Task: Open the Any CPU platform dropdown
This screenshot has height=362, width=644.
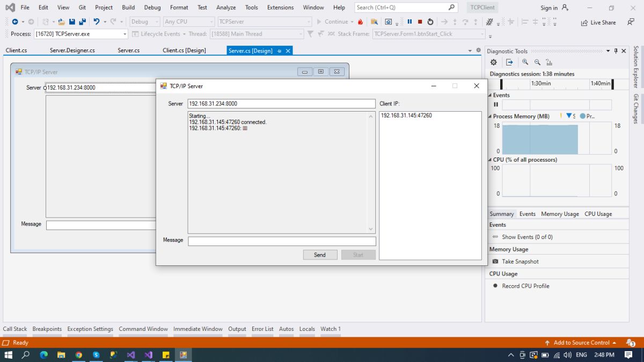Action: [211, 22]
